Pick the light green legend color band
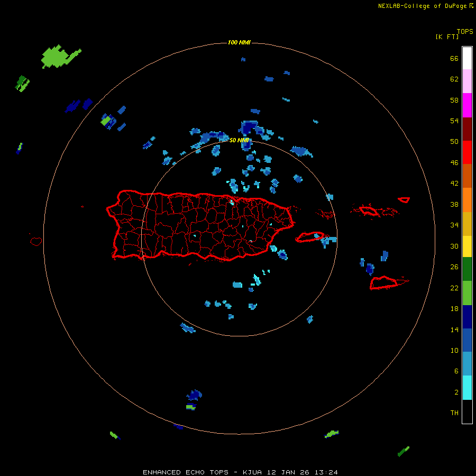Viewport: 476px width, 476px height. click(x=467, y=293)
